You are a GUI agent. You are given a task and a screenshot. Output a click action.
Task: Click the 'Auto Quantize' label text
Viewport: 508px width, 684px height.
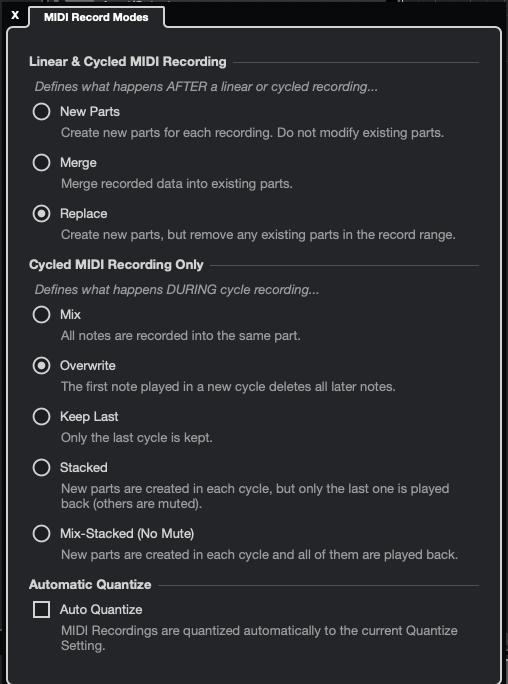pos(101,609)
